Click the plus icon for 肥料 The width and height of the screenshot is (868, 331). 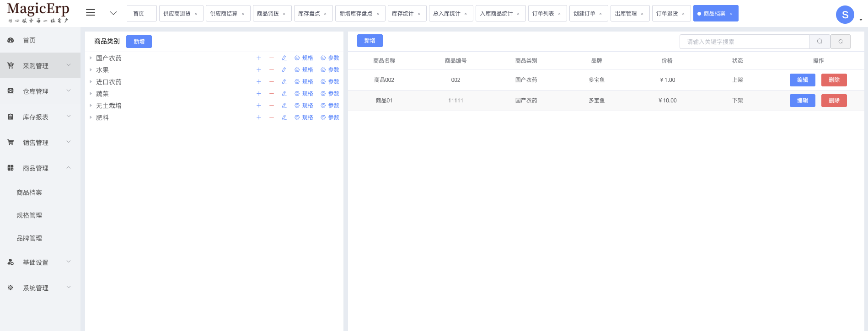(259, 117)
